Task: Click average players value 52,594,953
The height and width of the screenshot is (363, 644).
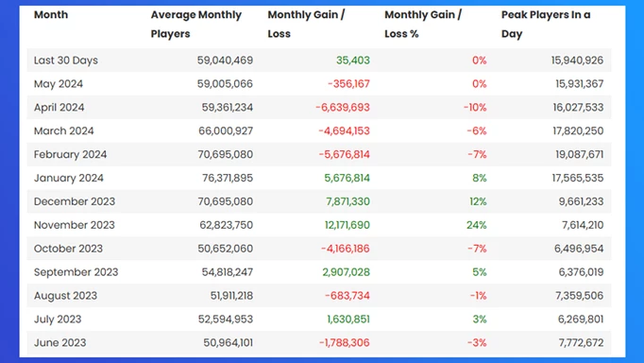Action: [226, 319]
